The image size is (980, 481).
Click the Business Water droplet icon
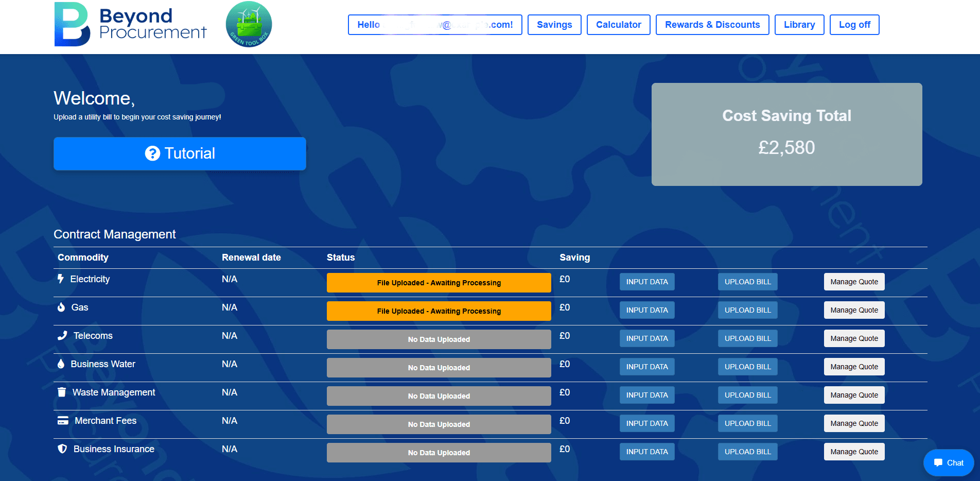point(61,364)
